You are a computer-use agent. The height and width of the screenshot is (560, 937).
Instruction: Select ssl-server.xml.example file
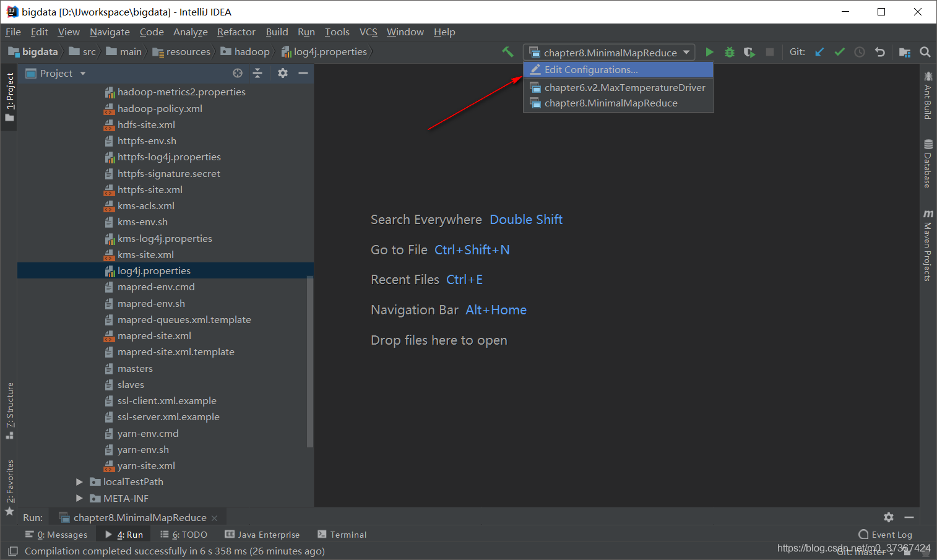coord(162,417)
